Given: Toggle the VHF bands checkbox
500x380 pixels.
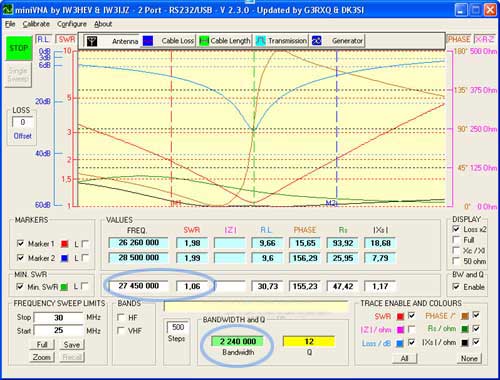Looking at the screenshot, I should 121,331.
